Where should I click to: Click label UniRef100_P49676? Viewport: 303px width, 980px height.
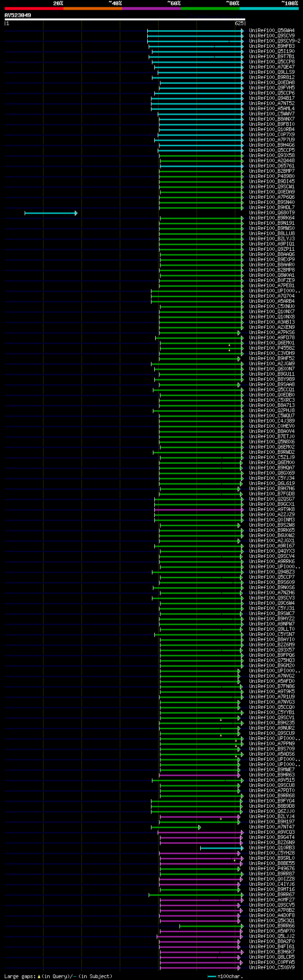pyautogui.click(x=272, y=869)
